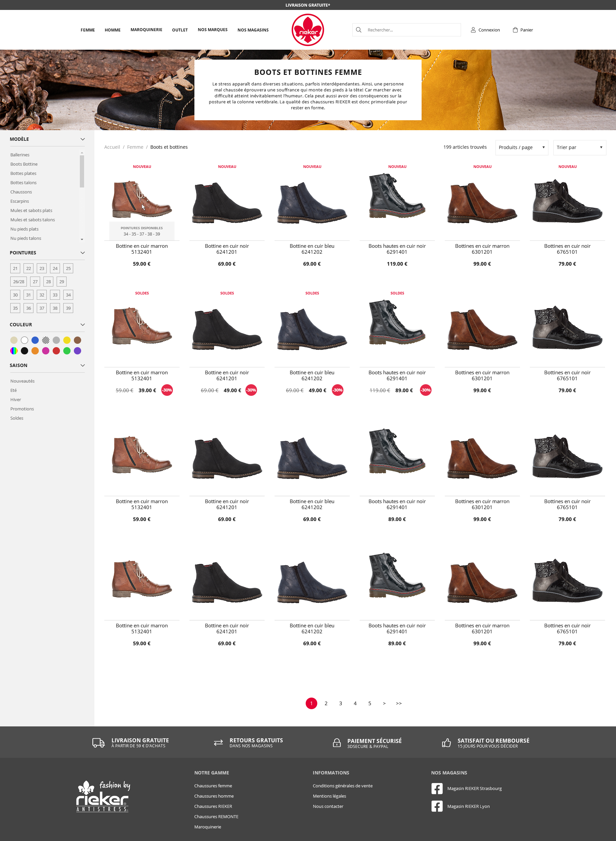Select size 37 in the Pointures filter
This screenshot has height=841, width=616.
(41, 308)
